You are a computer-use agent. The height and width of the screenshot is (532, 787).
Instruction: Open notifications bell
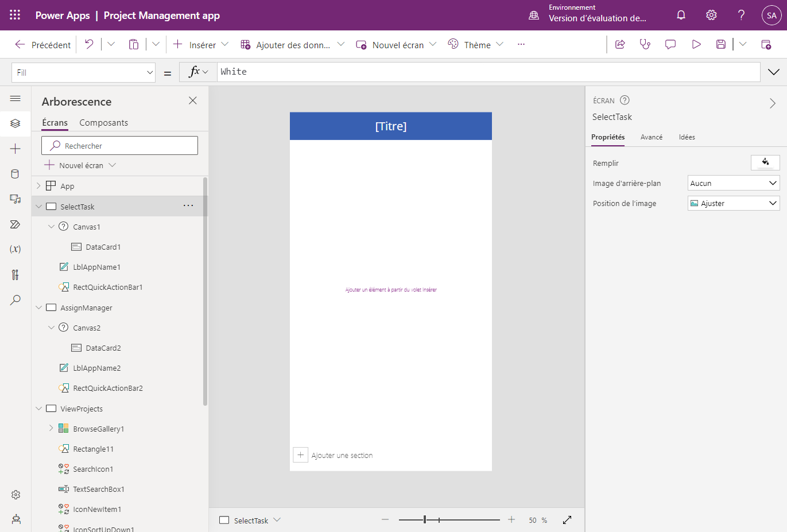click(x=681, y=15)
